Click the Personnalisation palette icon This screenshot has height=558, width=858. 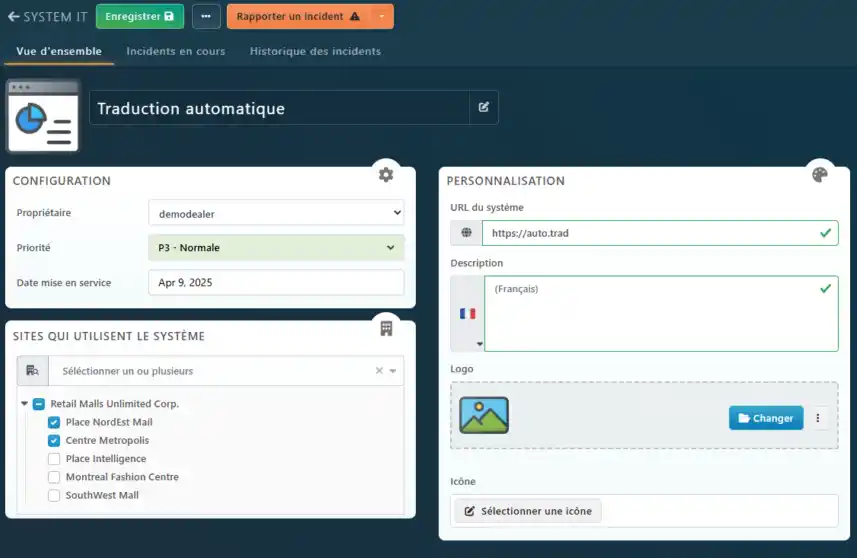[x=820, y=175]
